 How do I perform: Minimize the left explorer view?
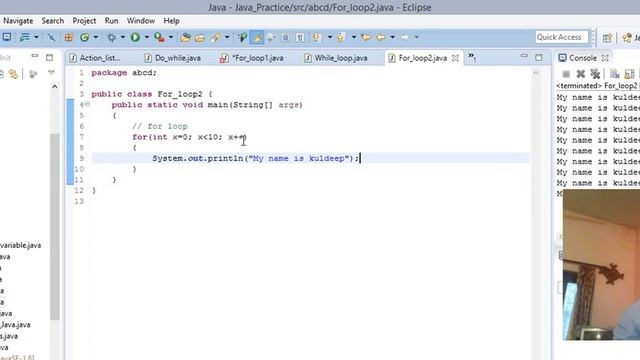coord(35,56)
